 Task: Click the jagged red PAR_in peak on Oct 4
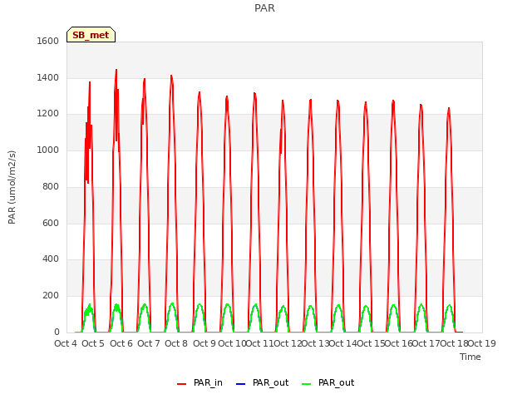90,82
